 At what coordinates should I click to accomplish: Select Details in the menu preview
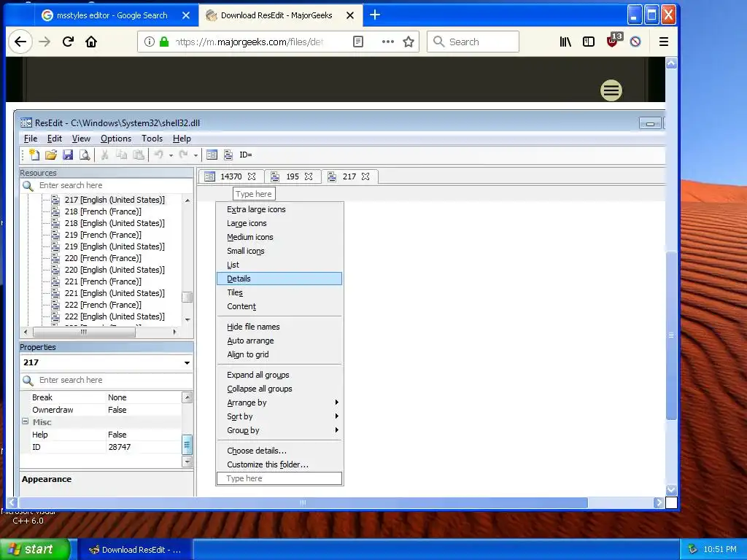pos(279,279)
